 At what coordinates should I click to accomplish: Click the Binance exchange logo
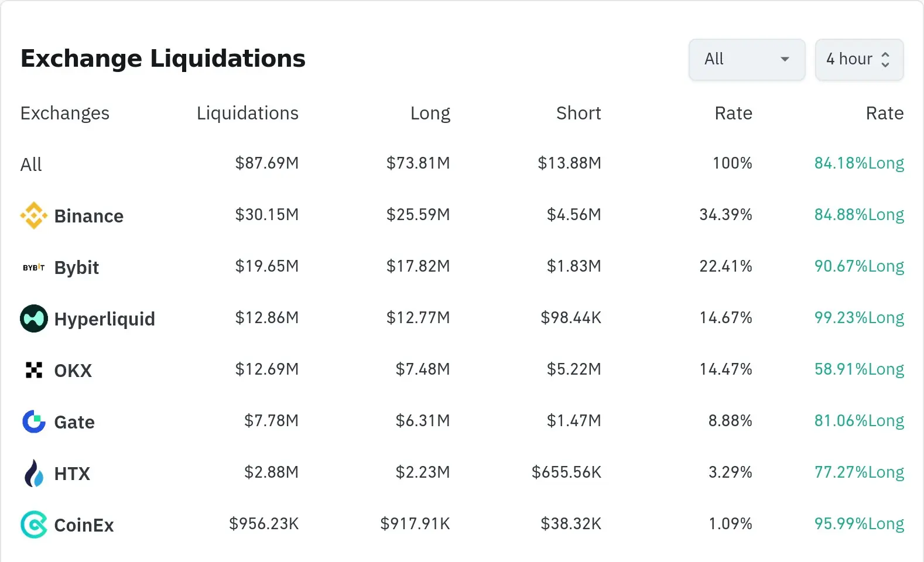[x=33, y=215]
